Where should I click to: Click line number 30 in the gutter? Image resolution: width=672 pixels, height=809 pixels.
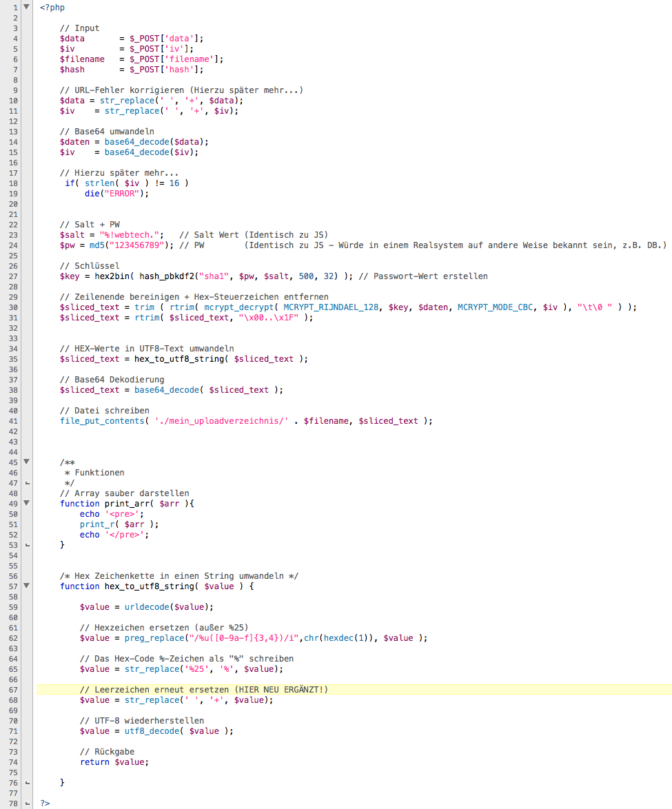[13, 307]
